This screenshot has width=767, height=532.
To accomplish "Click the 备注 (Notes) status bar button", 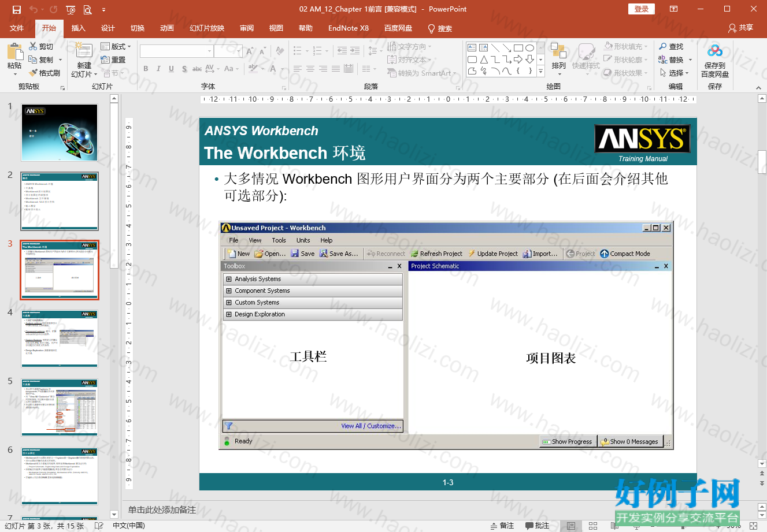I will click(x=502, y=526).
